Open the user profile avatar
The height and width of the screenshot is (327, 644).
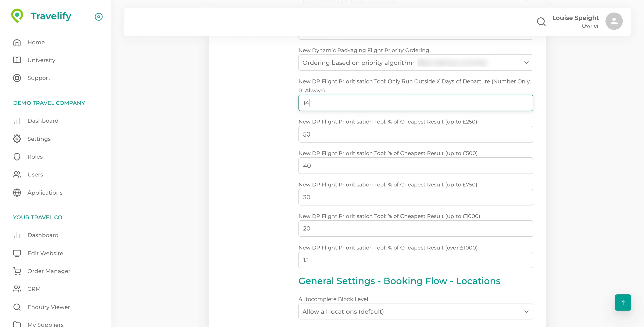point(614,21)
